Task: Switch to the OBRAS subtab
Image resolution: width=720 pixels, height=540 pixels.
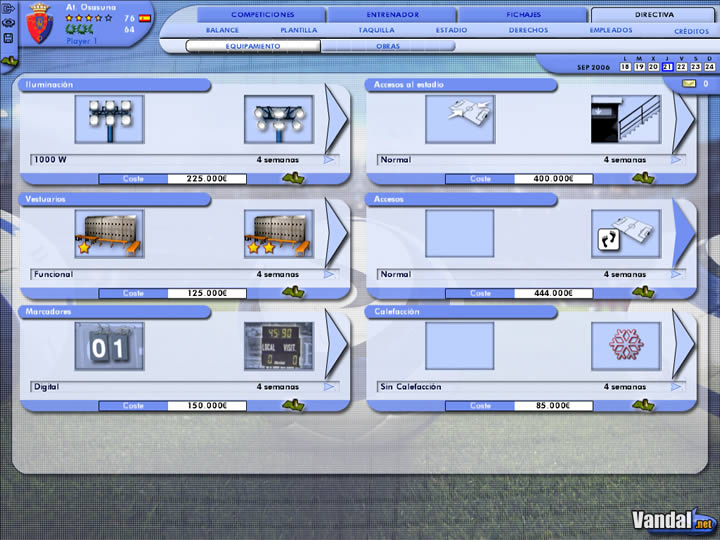Action: tap(388, 46)
